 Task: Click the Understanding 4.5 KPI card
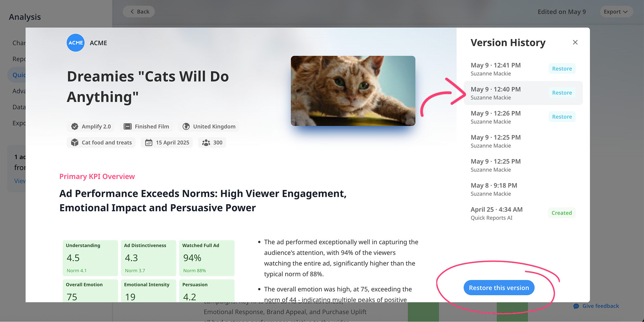coord(90,258)
